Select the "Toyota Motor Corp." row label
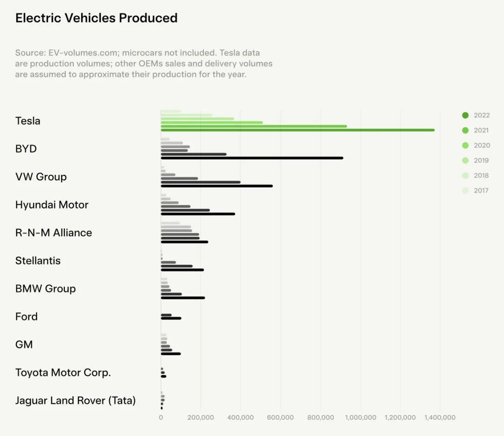This screenshot has width=504, height=436. point(63,373)
